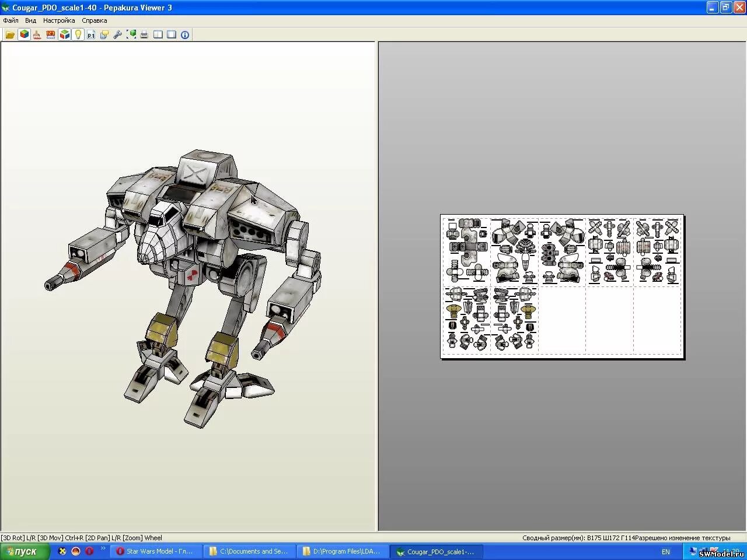Toggle the colored cube texture display icon
Viewport: 747px width, 560px height.
pyautogui.click(x=24, y=34)
